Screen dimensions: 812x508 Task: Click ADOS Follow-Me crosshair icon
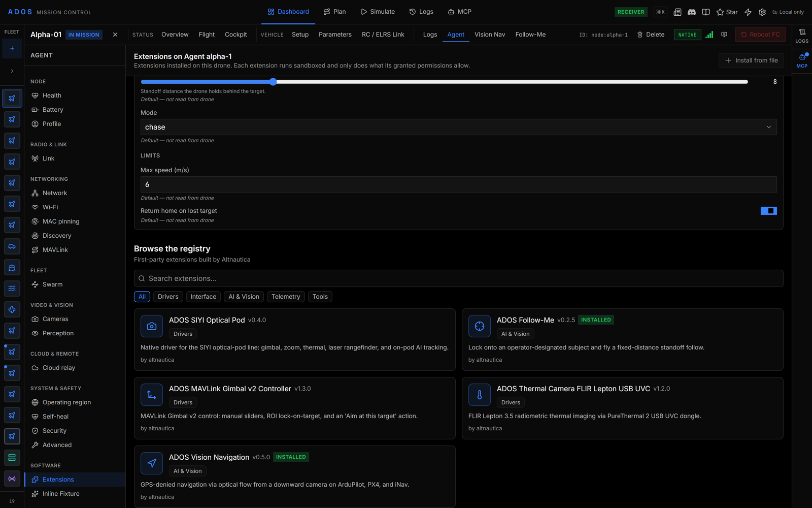click(x=480, y=326)
